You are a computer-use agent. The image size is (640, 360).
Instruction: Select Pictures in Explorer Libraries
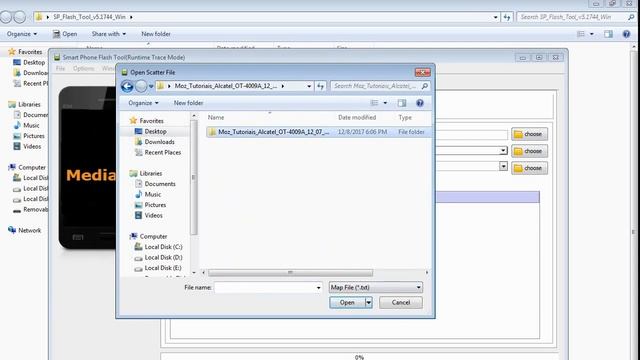pos(33,136)
